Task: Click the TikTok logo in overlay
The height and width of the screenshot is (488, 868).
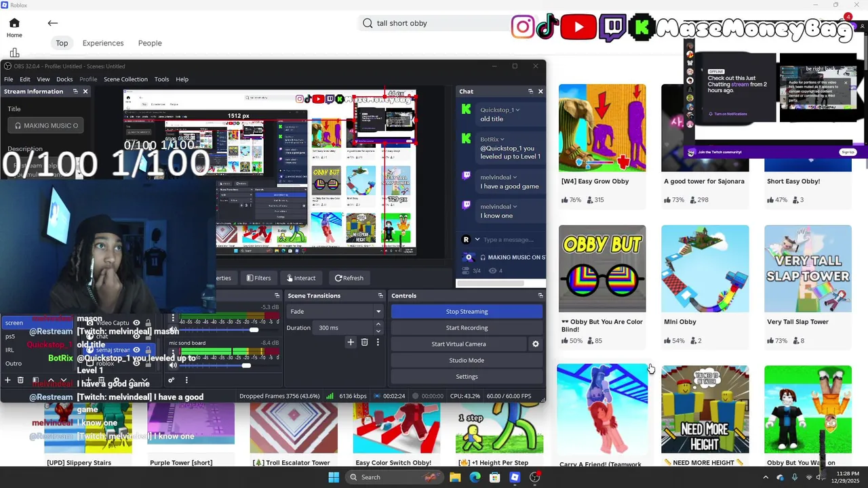Action: pyautogui.click(x=547, y=27)
